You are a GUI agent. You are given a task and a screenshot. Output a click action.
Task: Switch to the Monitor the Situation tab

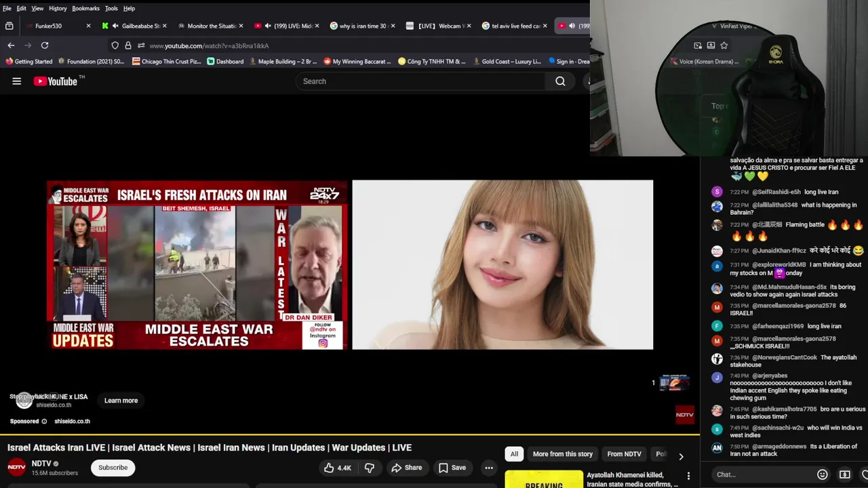click(212, 26)
